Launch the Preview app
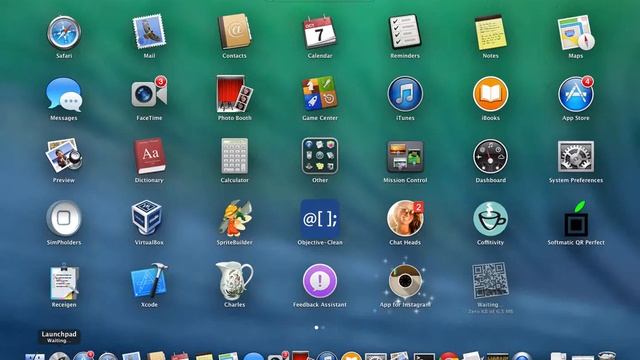The width and height of the screenshot is (640, 360). [64, 156]
